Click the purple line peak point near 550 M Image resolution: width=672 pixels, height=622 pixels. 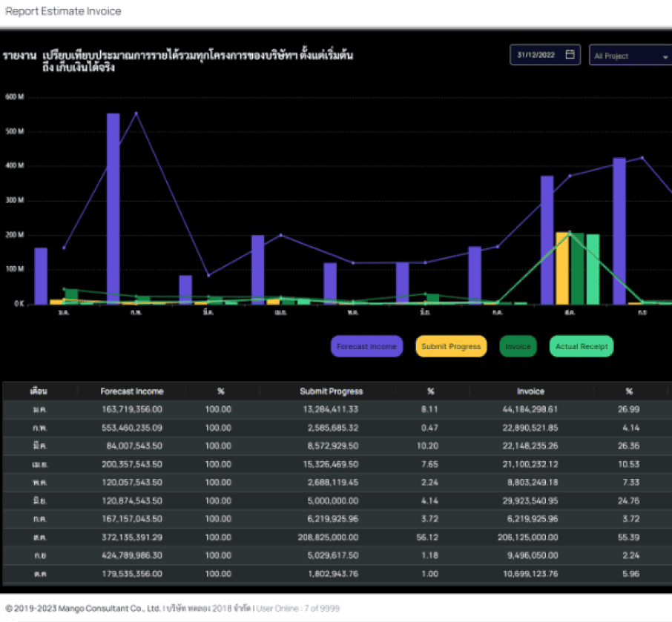136,113
